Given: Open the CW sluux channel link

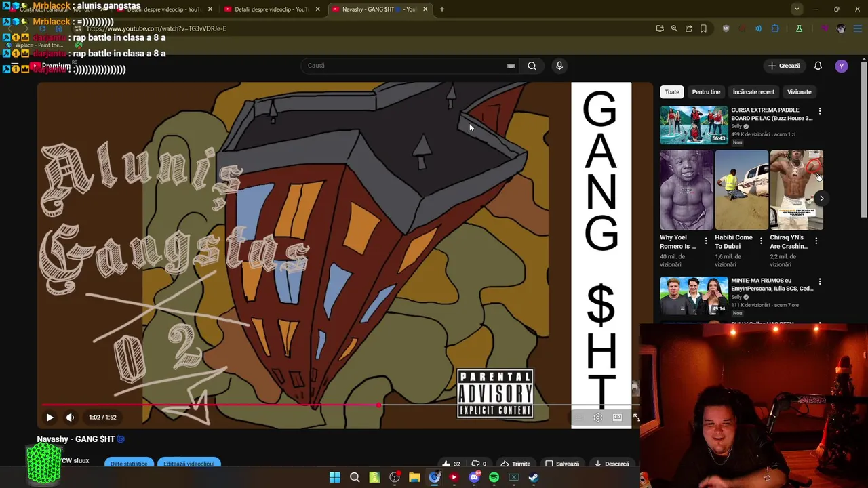Looking at the screenshot, I should (75, 461).
